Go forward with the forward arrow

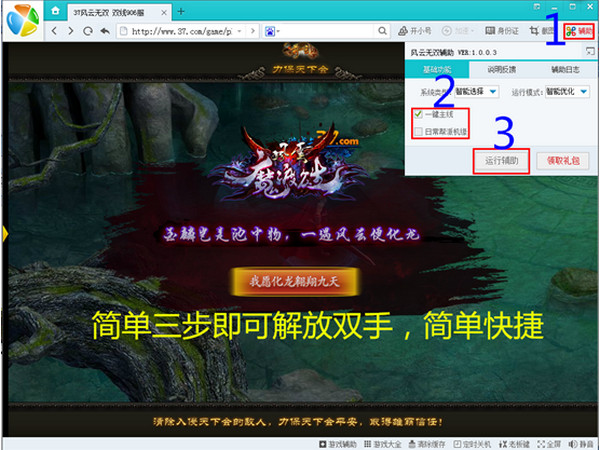click(x=71, y=31)
